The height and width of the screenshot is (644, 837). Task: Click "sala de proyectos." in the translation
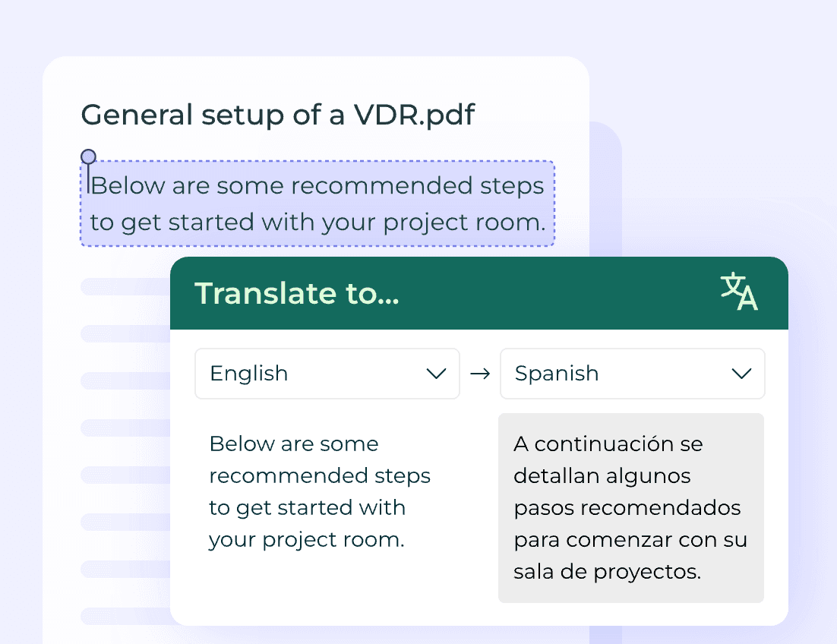pyautogui.click(x=607, y=572)
